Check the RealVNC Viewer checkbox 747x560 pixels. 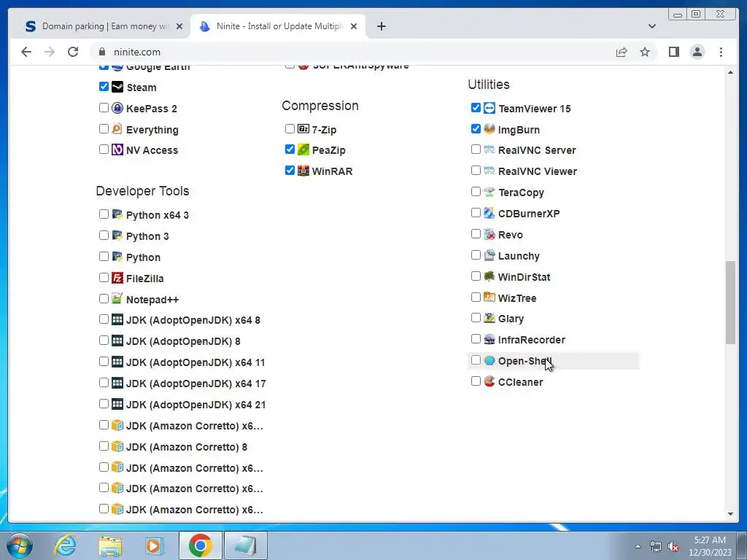tap(476, 171)
